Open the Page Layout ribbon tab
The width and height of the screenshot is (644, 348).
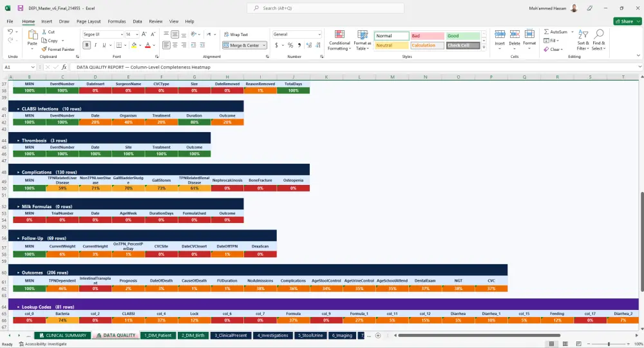pyautogui.click(x=88, y=21)
